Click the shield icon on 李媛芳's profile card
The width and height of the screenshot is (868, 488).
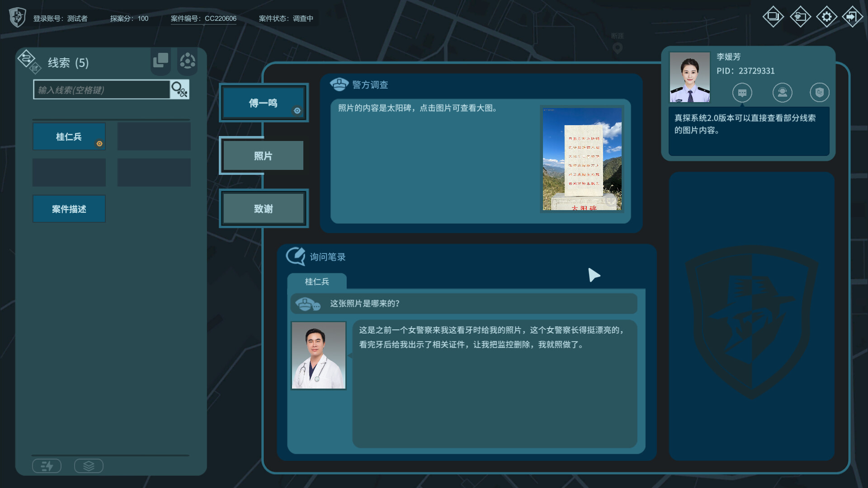[820, 93]
